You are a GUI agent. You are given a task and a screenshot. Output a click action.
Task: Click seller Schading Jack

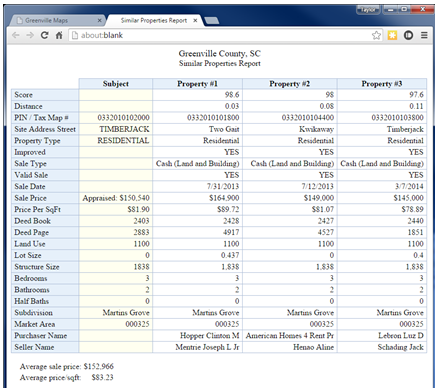pyautogui.click(x=401, y=347)
